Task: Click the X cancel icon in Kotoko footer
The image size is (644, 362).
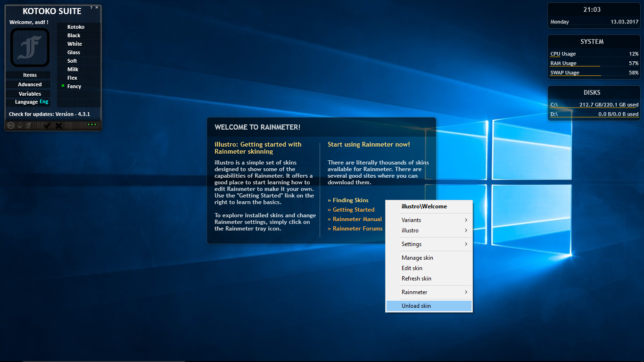Action: point(58,125)
